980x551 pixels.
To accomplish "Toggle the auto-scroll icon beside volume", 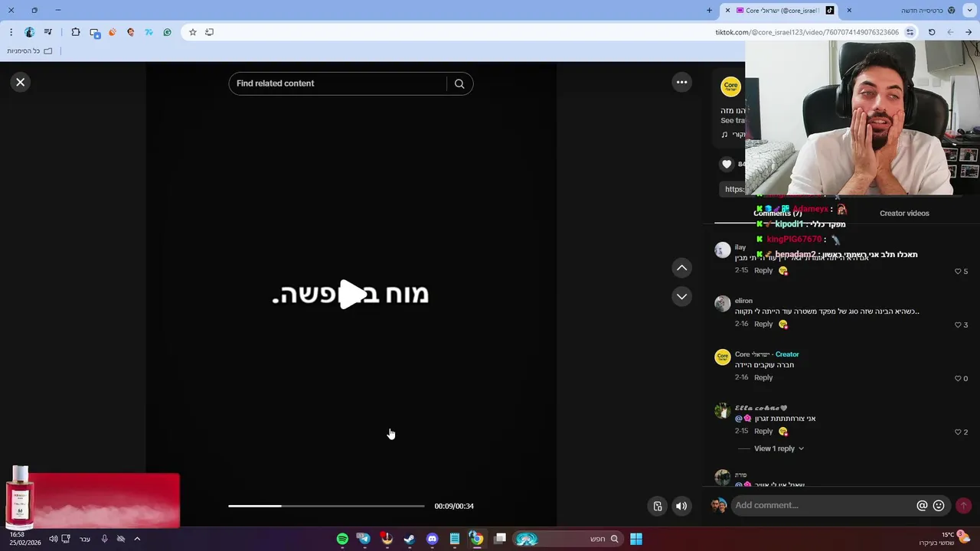I will tap(658, 506).
